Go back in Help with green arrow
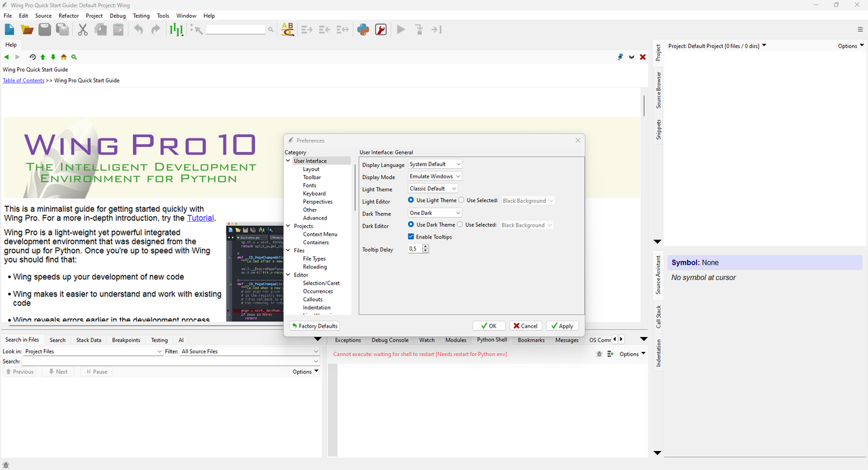This screenshot has width=868, height=470. [7, 58]
